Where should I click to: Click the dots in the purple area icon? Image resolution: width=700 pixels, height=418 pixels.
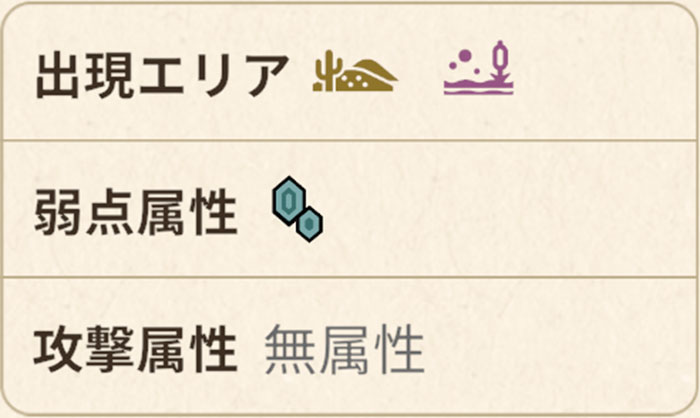point(463,60)
